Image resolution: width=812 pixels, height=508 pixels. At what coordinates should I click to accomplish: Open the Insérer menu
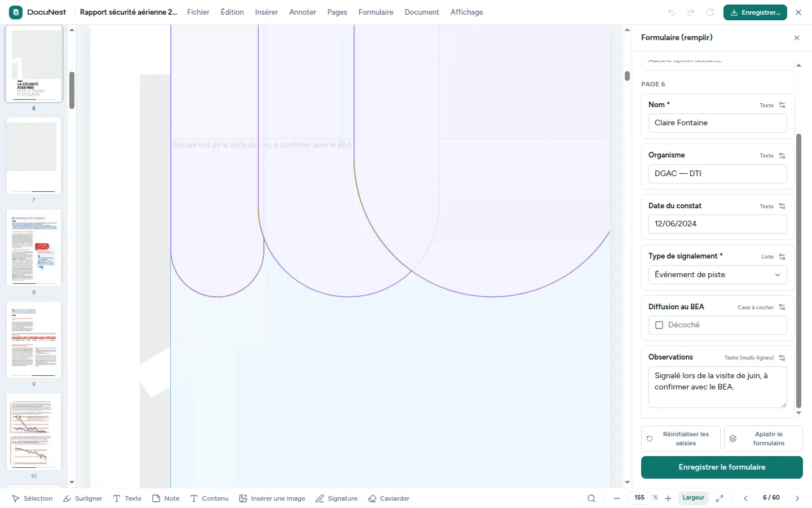point(266,12)
